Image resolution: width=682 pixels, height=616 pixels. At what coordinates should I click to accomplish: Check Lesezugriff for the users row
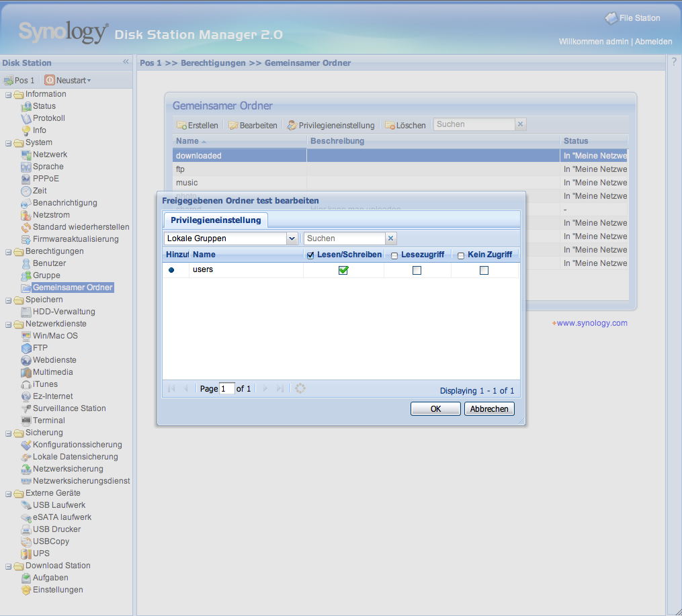[x=417, y=270]
